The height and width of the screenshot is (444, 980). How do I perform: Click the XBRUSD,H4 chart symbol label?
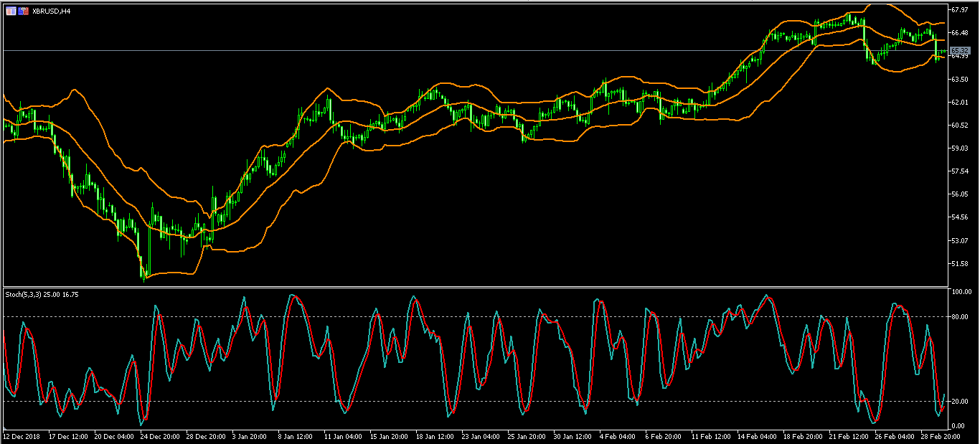tap(51, 11)
